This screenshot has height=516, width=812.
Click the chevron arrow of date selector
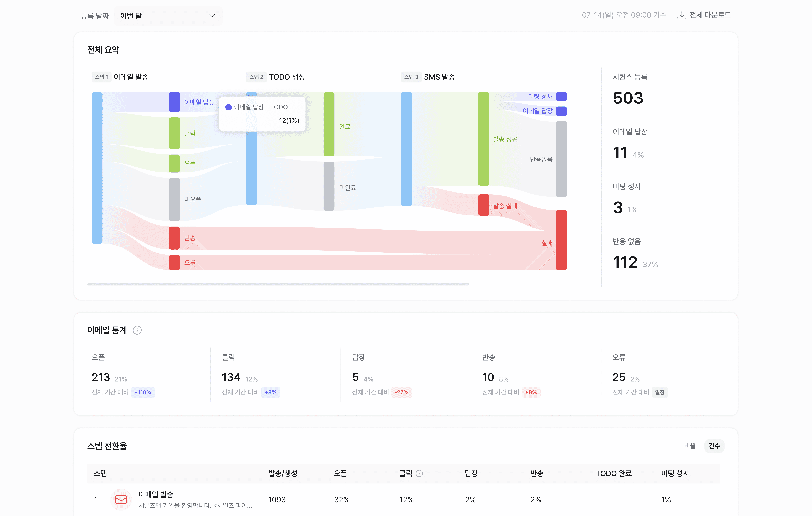point(212,16)
